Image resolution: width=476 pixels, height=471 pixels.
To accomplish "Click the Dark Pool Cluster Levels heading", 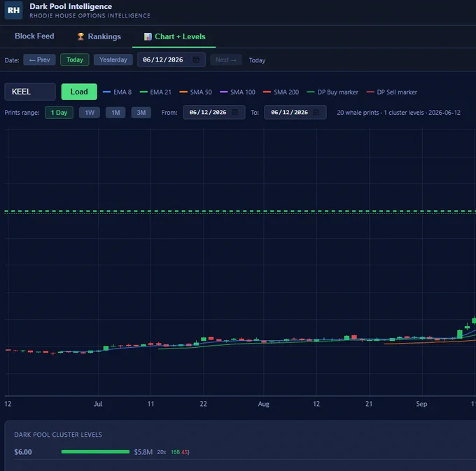I will (58, 435).
